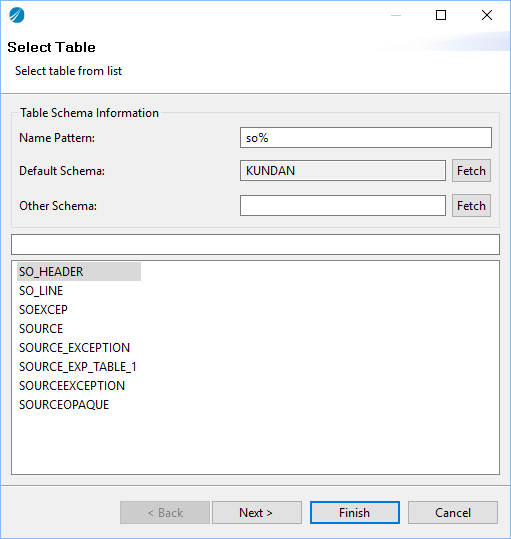Screen dimensions: 511x539
Task: Select the SO_LINE table
Action: point(41,291)
